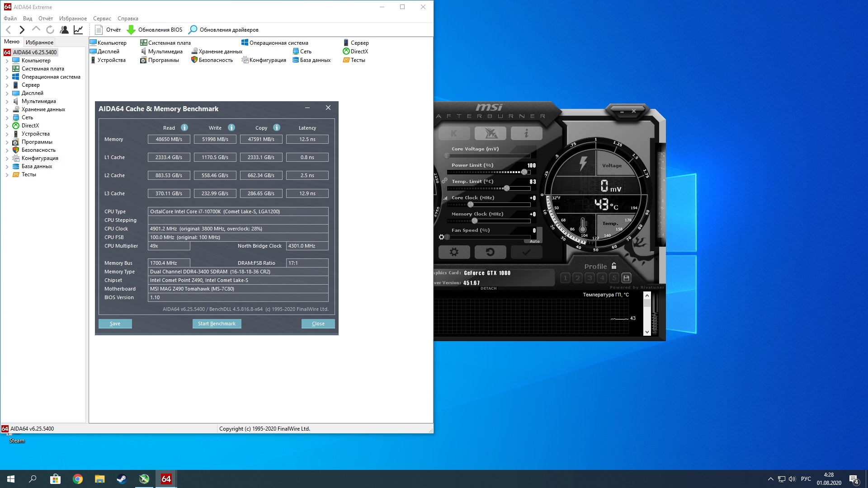Open Google Chrome from the taskbar
This screenshot has width=868, height=488.
click(78, 479)
